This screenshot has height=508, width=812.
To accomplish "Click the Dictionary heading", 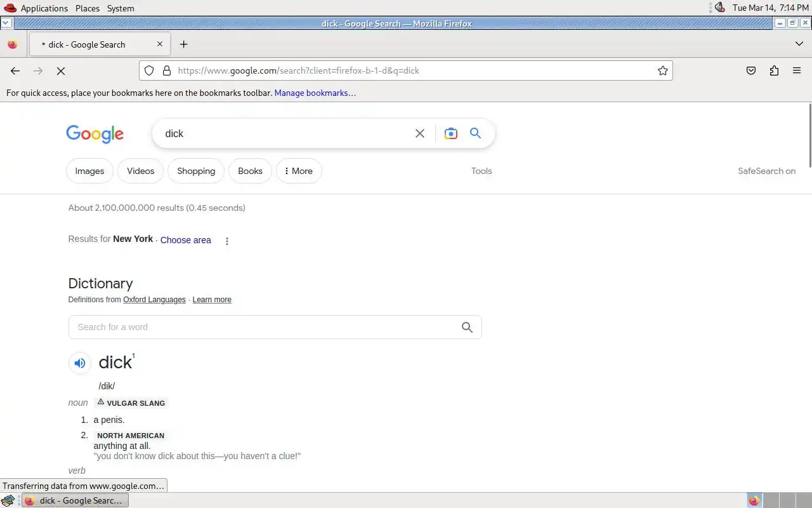I will coord(100,283).
